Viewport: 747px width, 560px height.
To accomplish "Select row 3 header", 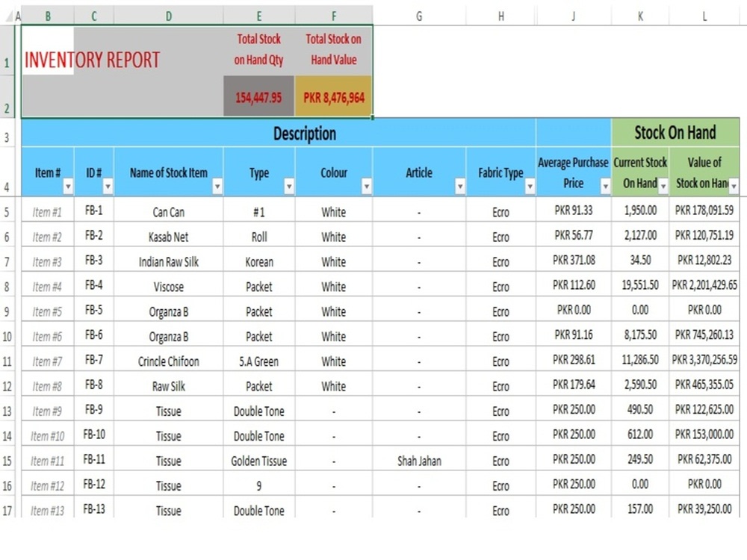I will point(7,133).
